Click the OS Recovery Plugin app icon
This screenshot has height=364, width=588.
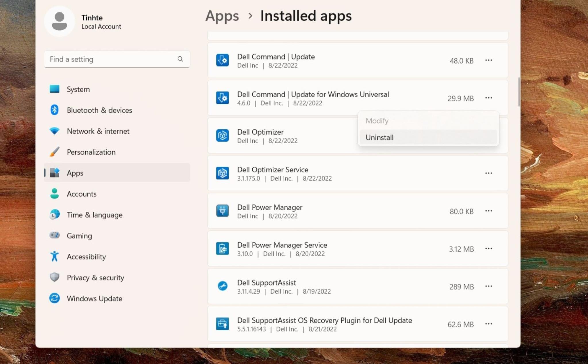tap(222, 324)
